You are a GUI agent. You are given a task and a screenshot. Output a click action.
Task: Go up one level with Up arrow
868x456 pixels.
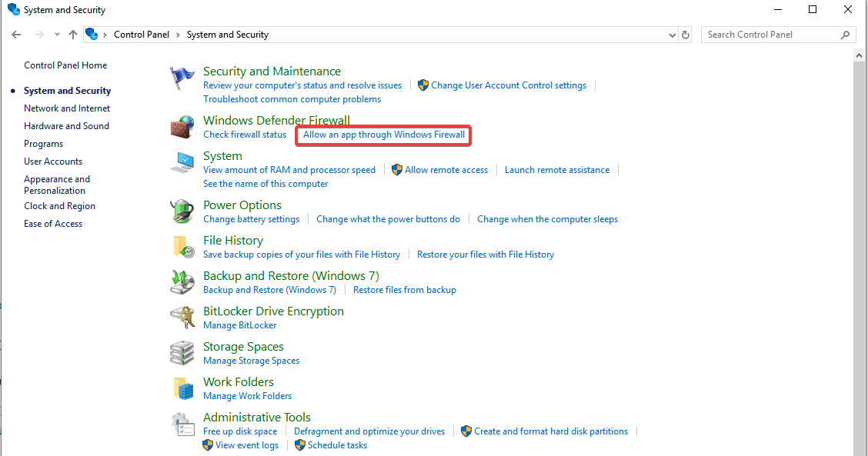(x=73, y=35)
